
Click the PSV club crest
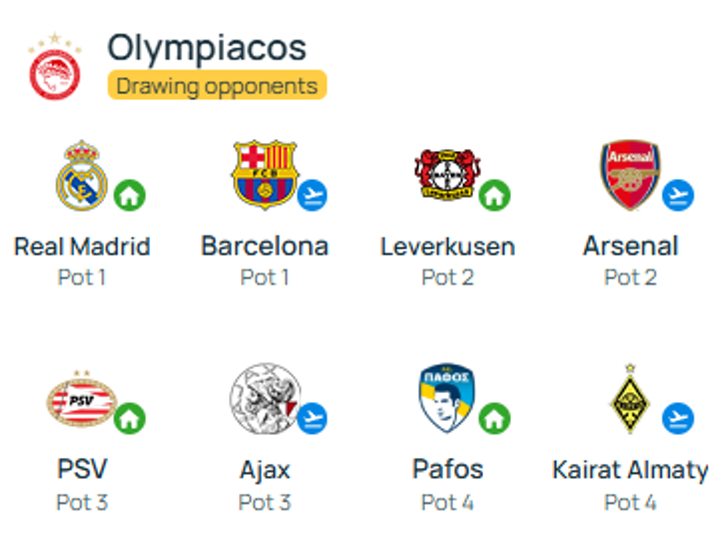[x=81, y=400]
